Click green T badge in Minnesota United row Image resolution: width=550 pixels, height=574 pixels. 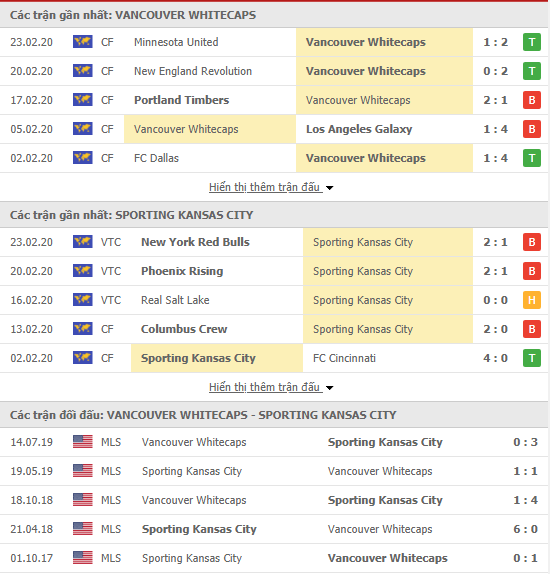tap(532, 42)
